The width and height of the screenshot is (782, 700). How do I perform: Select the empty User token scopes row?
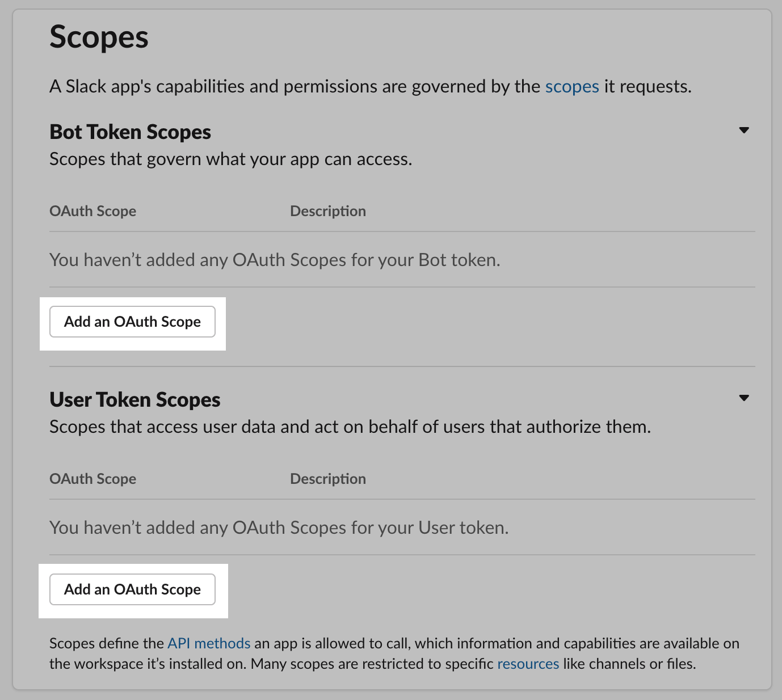pyautogui.click(x=279, y=528)
